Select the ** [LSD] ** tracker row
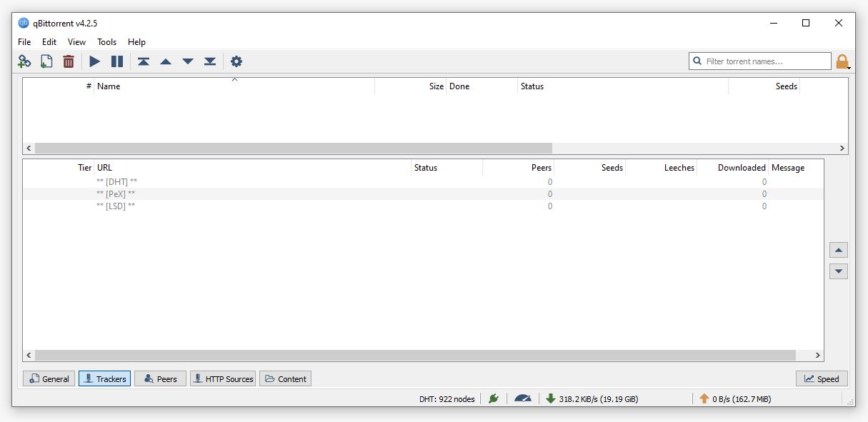 [423, 206]
